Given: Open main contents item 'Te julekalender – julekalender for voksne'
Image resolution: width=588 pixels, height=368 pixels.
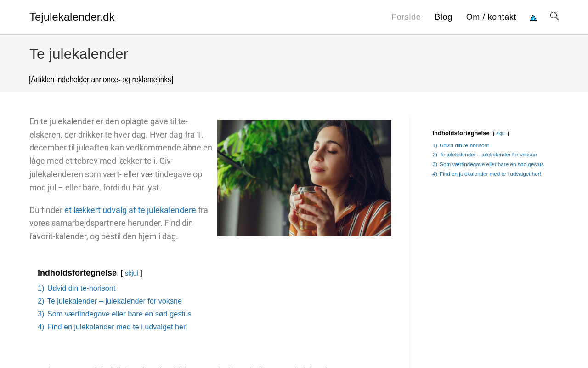Looking at the screenshot, I should [114, 301].
